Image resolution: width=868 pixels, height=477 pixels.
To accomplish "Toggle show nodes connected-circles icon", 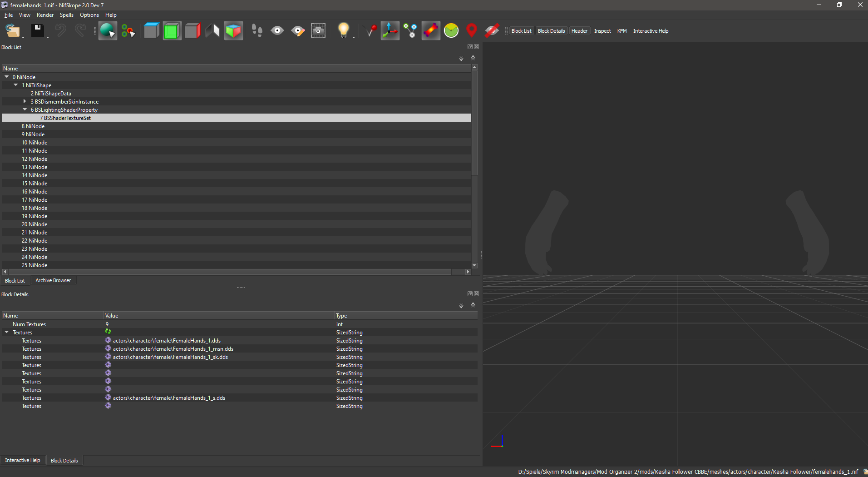I will point(410,31).
